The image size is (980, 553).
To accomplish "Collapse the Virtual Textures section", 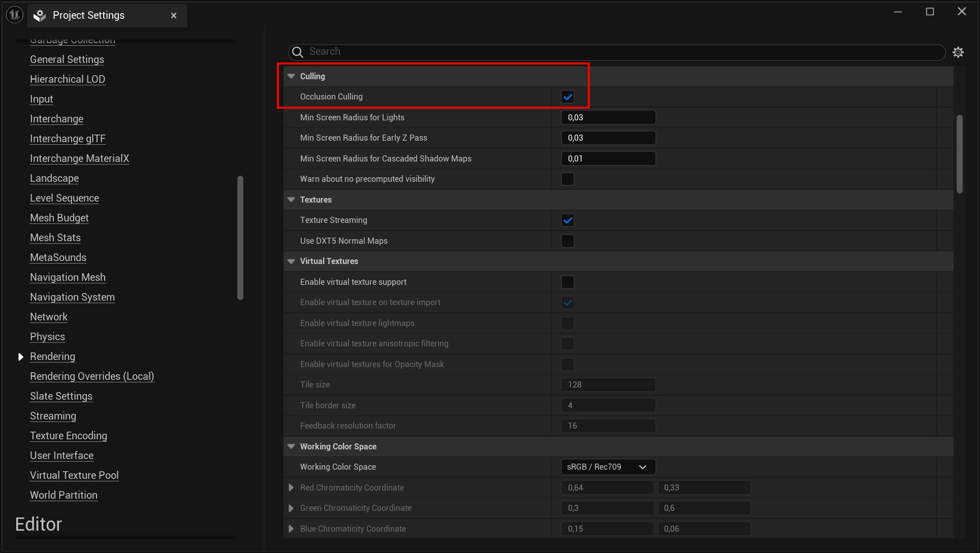I will (291, 261).
